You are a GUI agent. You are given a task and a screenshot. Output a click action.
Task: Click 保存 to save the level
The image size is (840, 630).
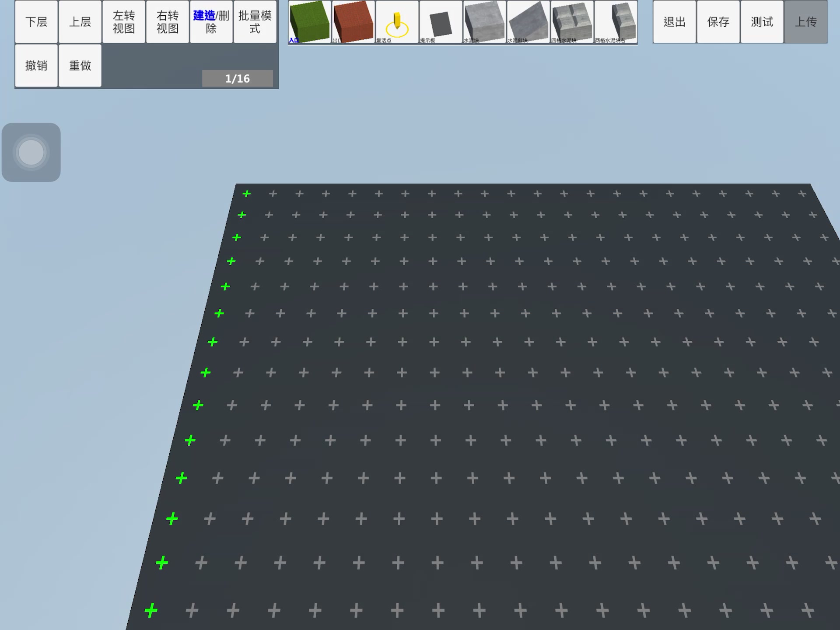point(718,22)
